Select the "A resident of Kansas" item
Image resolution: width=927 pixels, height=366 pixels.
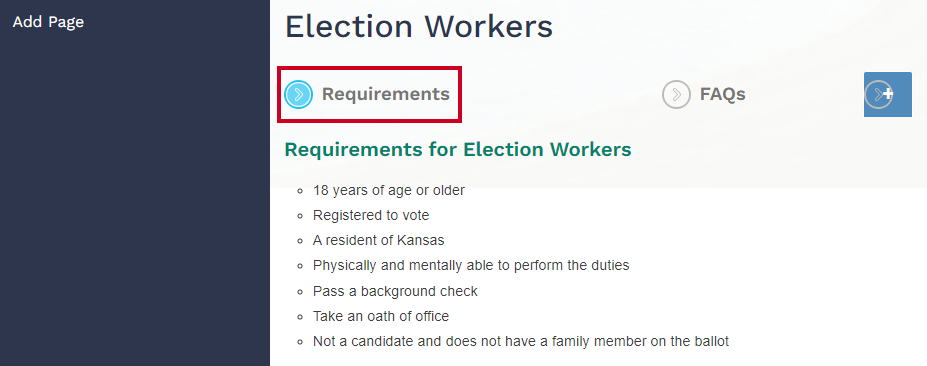(x=378, y=241)
